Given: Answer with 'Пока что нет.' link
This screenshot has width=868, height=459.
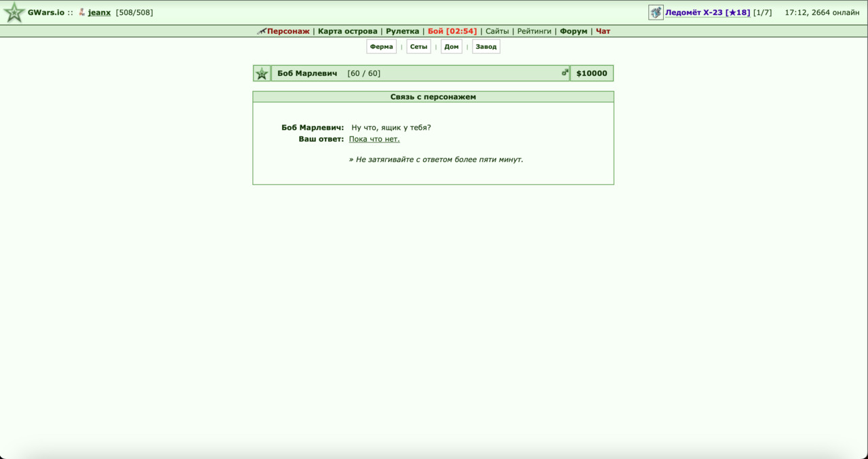Looking at the screenshot, I should tap(374, 139).
